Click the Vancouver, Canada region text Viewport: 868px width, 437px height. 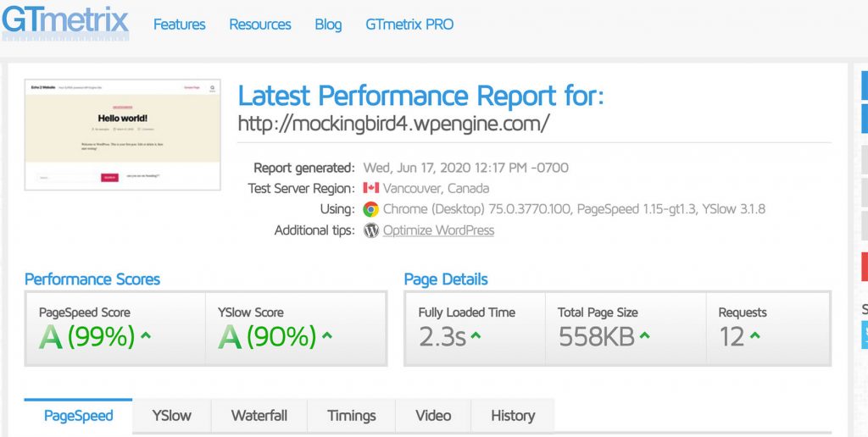click(436, 189)
